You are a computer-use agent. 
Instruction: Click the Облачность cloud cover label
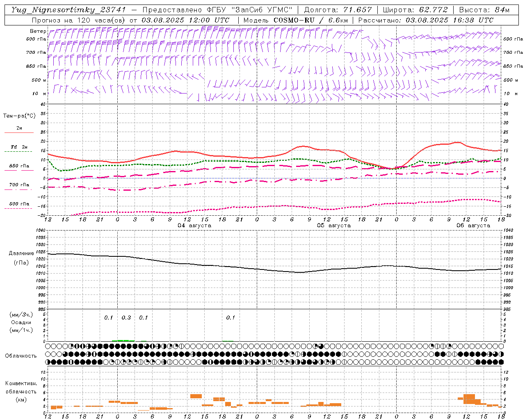coord(21,356)
